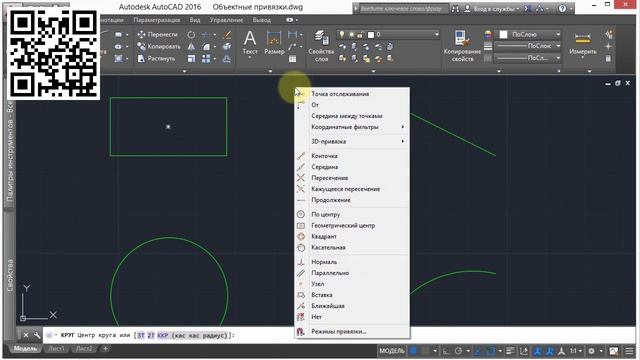Image resolution: width=640 pixels, height=360 pixels.
Task: Add a new layout with plus button
Action: pos(105,349)
